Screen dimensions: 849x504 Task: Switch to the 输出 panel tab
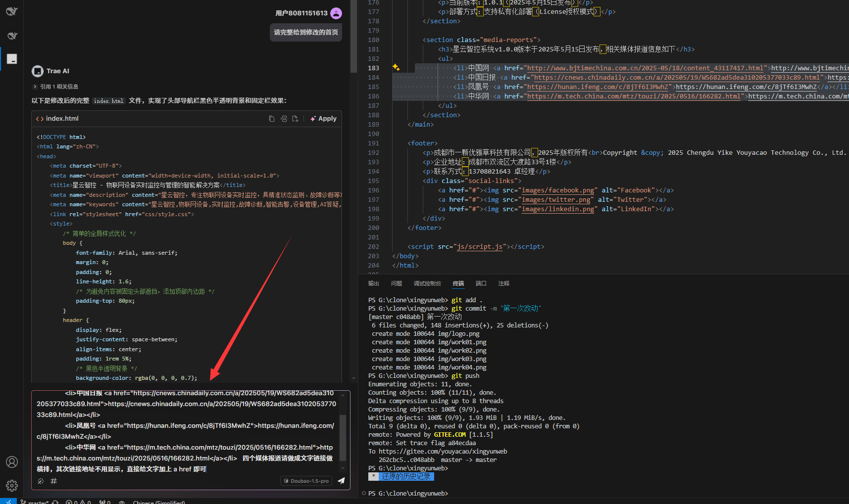tap(374, 283)
